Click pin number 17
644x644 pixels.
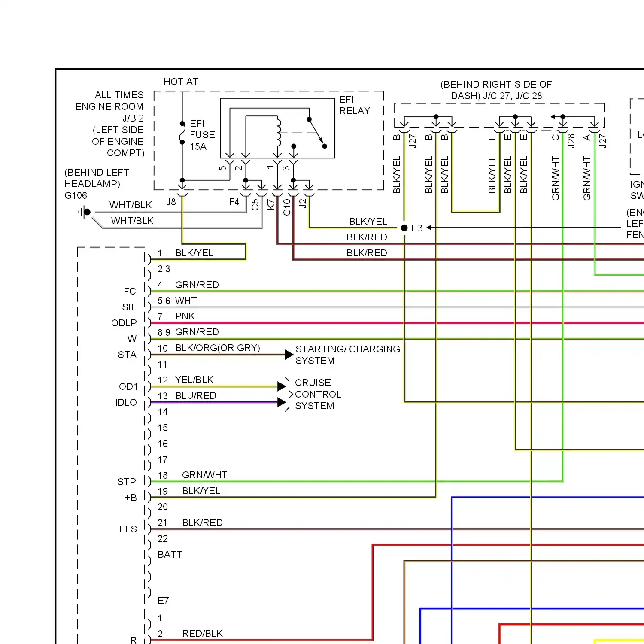pos(163,459)
